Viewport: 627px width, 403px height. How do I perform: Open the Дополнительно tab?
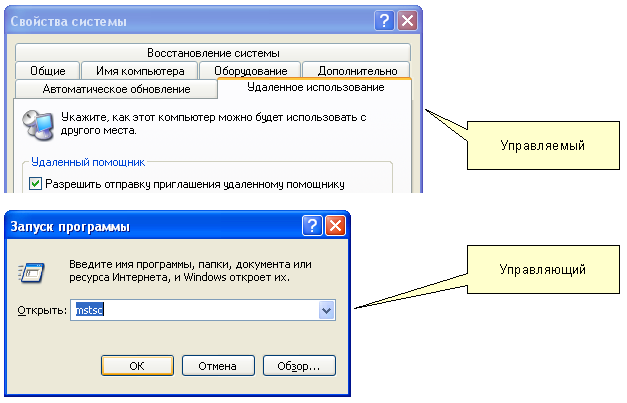point(357,71)
